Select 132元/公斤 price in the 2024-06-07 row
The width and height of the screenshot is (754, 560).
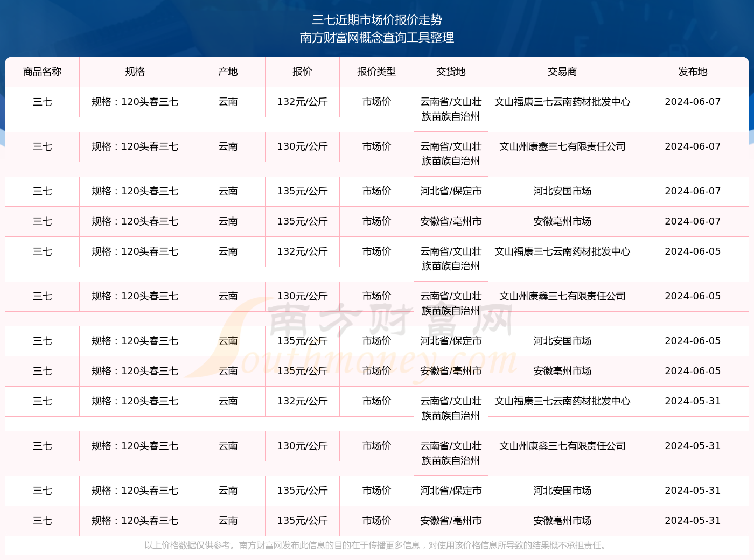click(303, 102)
